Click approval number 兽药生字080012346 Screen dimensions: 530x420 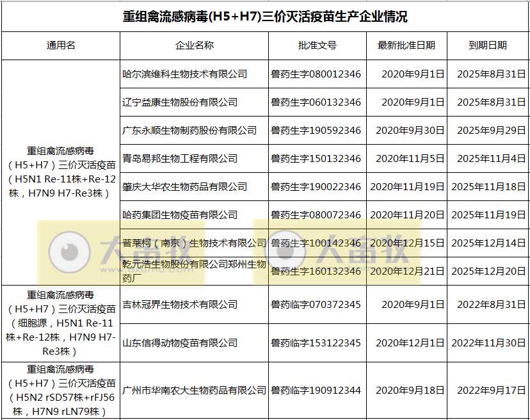tap(316, 74)
